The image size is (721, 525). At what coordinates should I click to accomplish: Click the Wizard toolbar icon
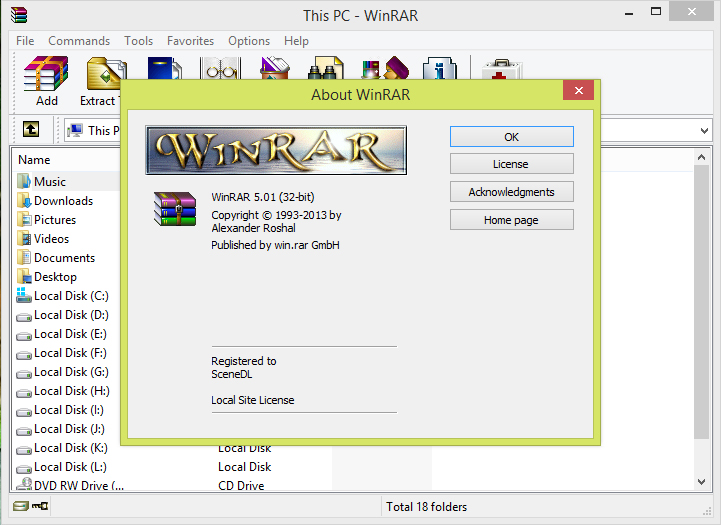[385, 68]
